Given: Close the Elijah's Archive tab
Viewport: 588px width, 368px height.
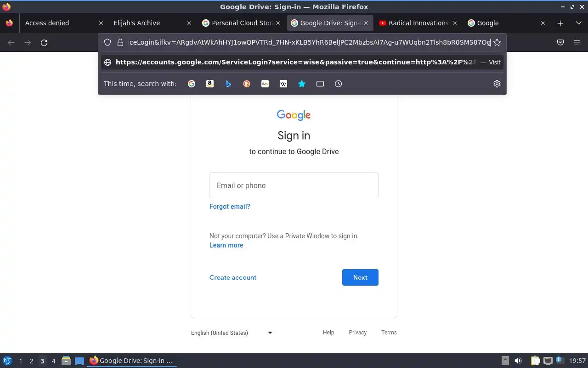Looking at the screenshot, I should tap(189, 23).
